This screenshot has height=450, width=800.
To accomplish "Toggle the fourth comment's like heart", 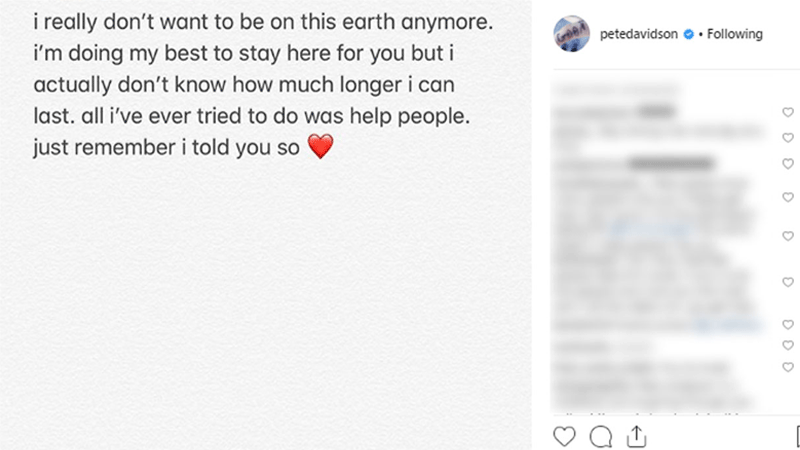I will click(788, 197).
